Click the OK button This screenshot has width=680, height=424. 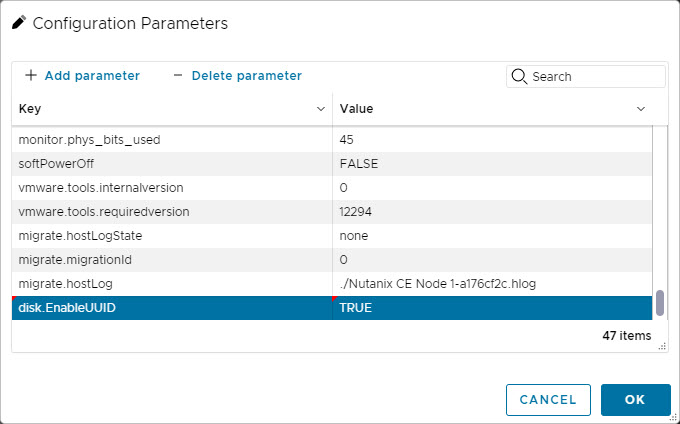click(636, 400)
